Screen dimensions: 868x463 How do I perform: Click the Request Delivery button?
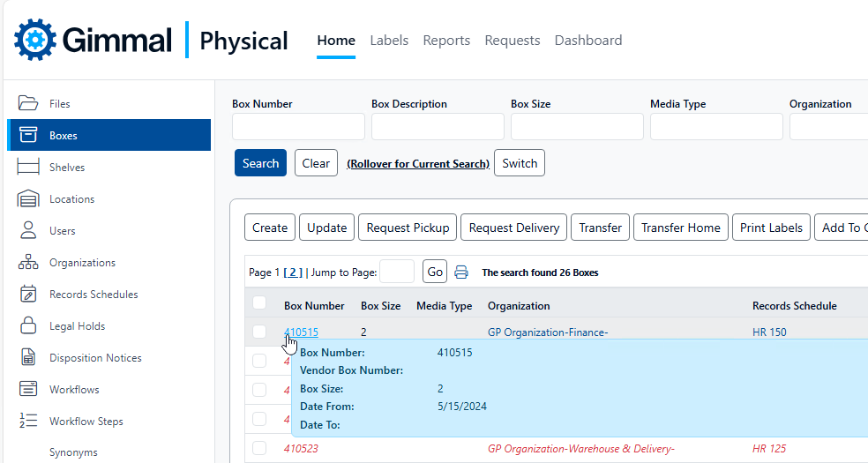pyautogui.click(x=513, y=228)
